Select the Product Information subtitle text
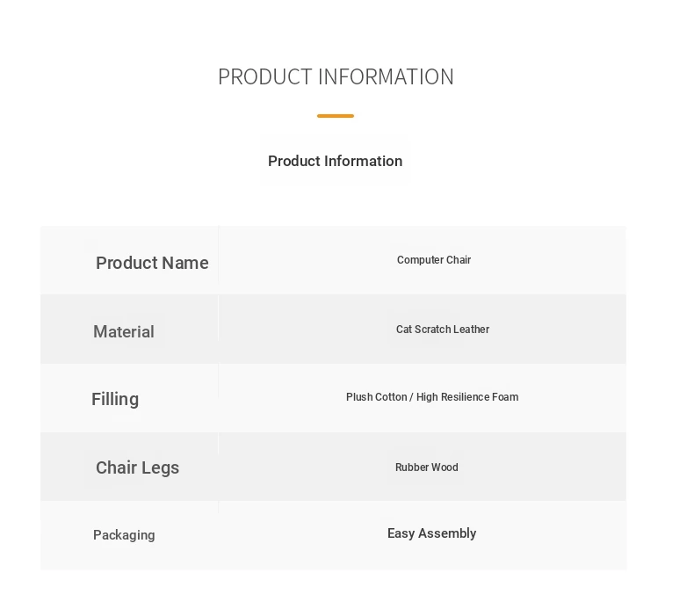This screenshot has width=694, height=616. pyautogui.click(x=335, y=161)
